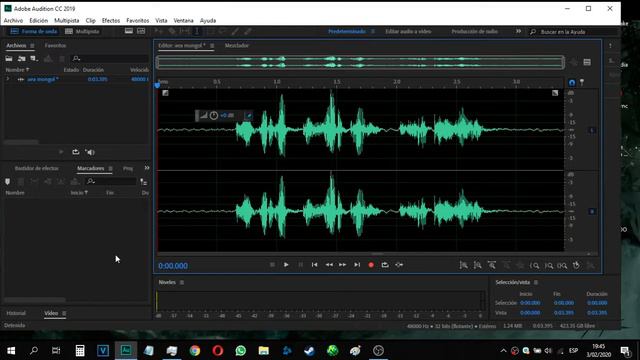
Task: Select Editar audio a vídeo workspace
Action: click(408, 31)
